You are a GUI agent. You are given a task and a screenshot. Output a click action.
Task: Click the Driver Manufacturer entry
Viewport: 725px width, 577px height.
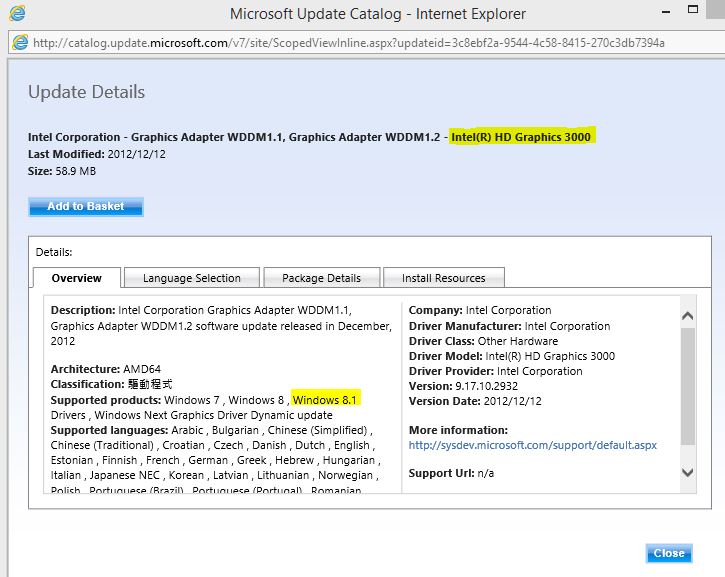tap(510, 326)
